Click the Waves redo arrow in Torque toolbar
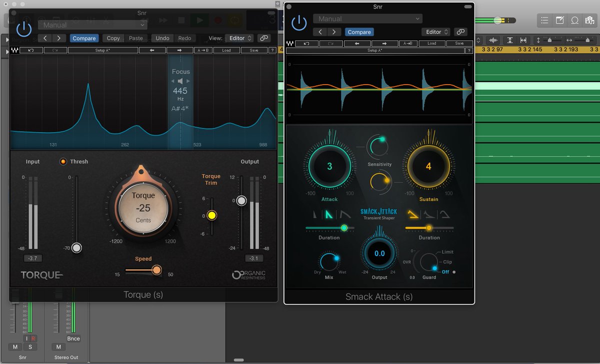 point(55,50)
